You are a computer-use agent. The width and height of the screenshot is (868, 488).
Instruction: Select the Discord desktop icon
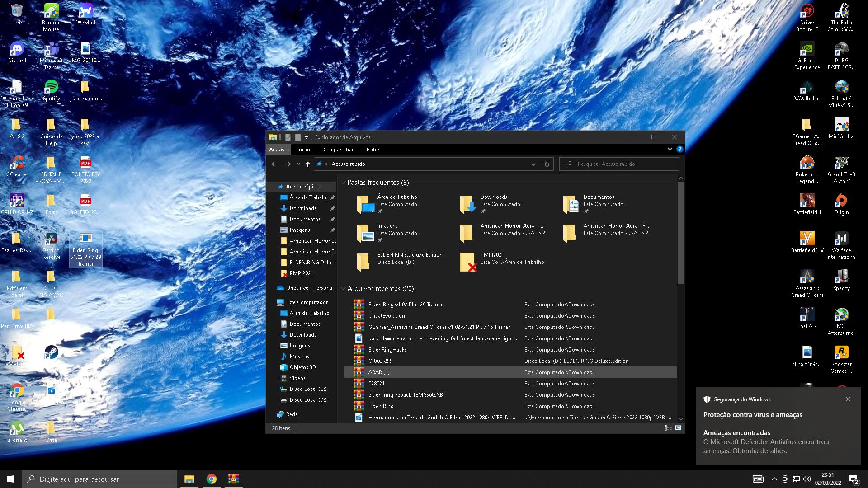point(17,49)
